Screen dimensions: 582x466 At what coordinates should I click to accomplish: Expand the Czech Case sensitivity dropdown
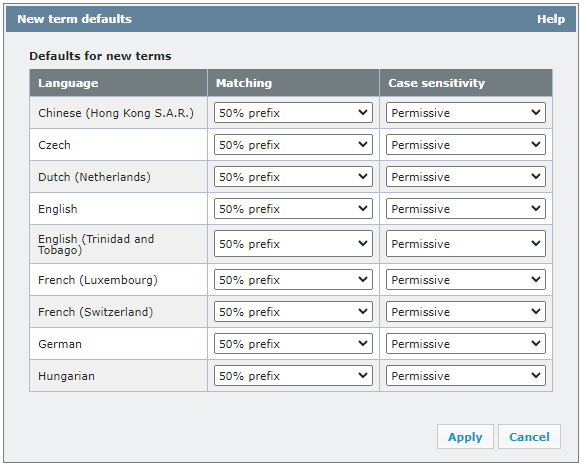466,144
